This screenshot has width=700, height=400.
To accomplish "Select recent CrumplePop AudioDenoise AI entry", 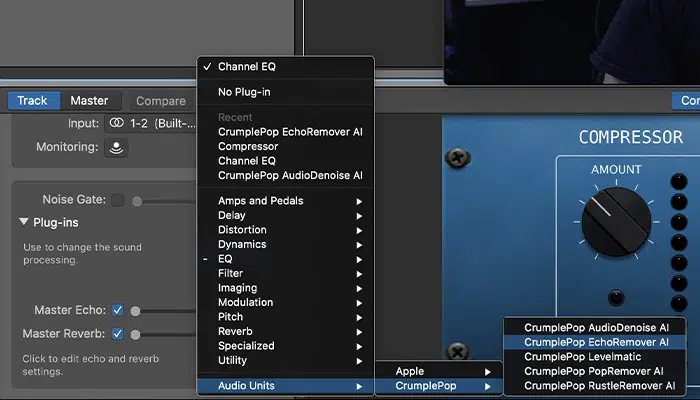I will 285,175.
